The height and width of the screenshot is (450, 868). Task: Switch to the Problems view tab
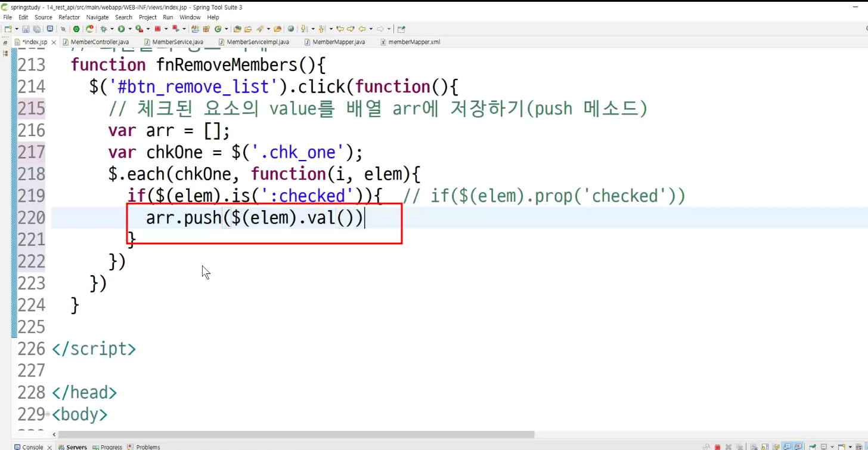click(x=144, y=447)
